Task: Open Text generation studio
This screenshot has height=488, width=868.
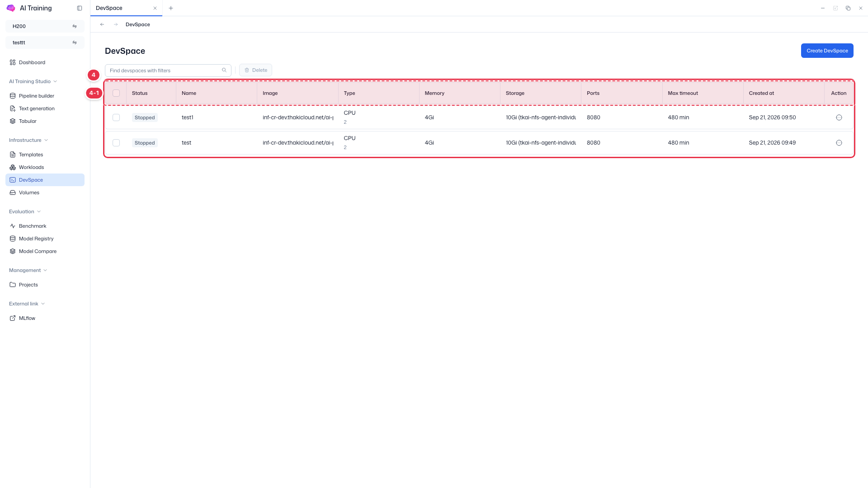Action: (45, 108)
